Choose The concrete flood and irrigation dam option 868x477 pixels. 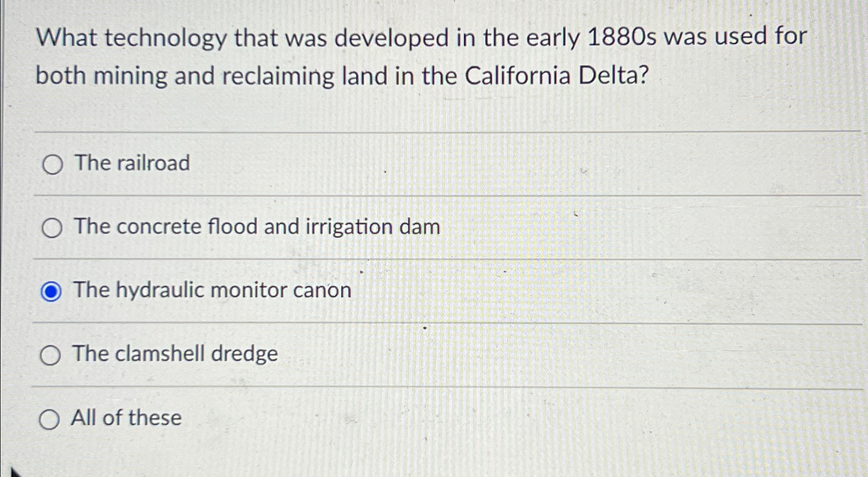click(52, 227)
